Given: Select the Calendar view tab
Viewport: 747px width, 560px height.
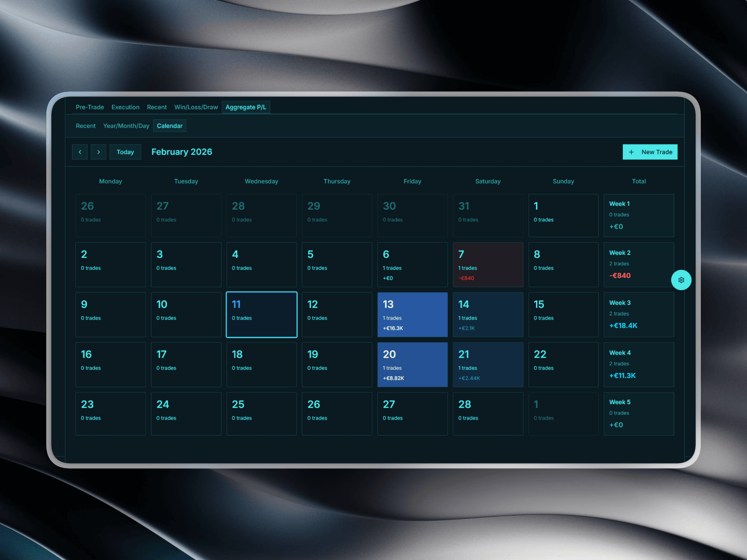Looking at the screenshot, I should (170, 126).
